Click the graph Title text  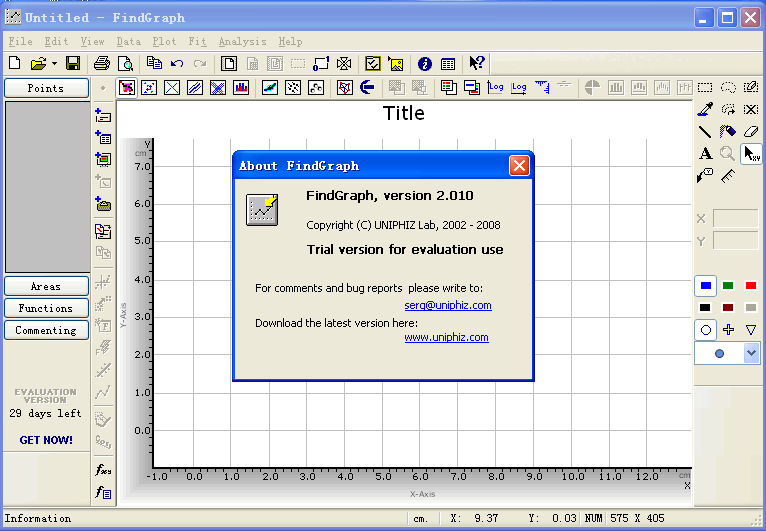point(404,113)
